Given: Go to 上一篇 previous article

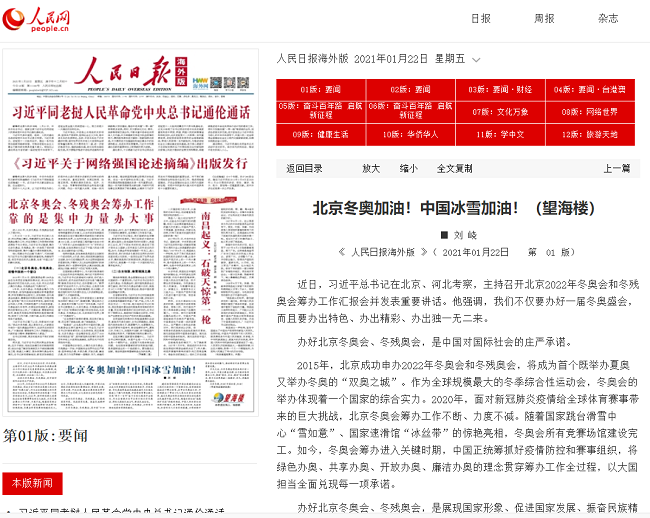Looking at the screenshot, I should (617, 169).
